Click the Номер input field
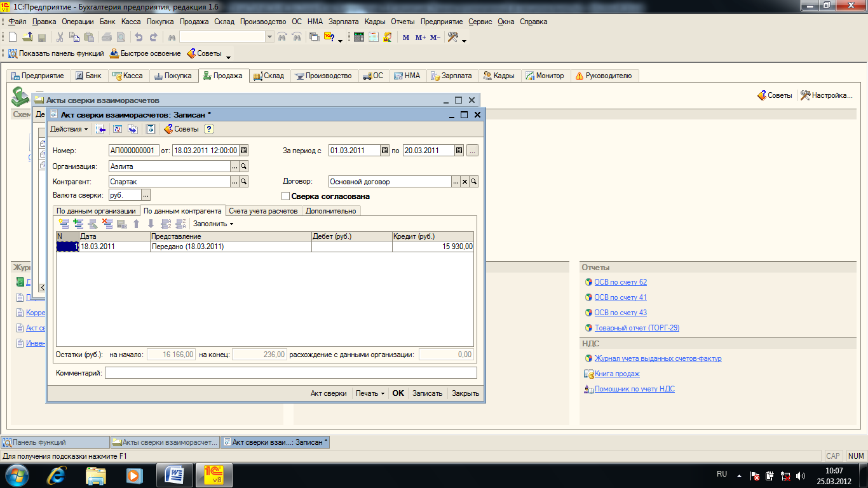 coord(133,151)
